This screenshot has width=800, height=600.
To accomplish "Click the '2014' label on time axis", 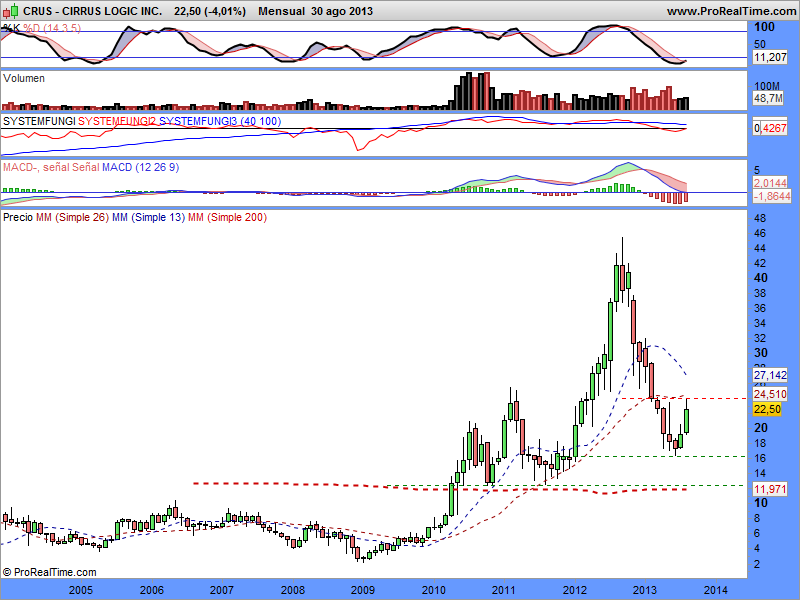I will click(716, 590).
